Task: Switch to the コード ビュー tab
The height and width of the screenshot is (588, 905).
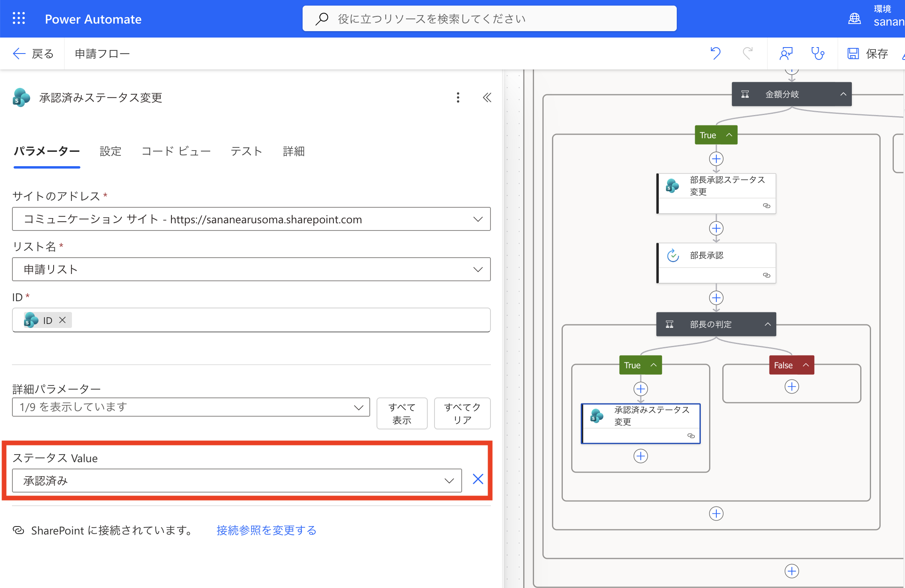Action: coord(176,151)
